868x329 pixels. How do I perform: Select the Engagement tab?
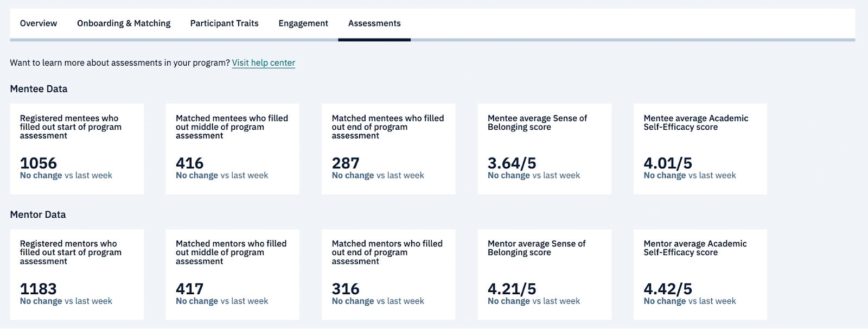(303, 23)
